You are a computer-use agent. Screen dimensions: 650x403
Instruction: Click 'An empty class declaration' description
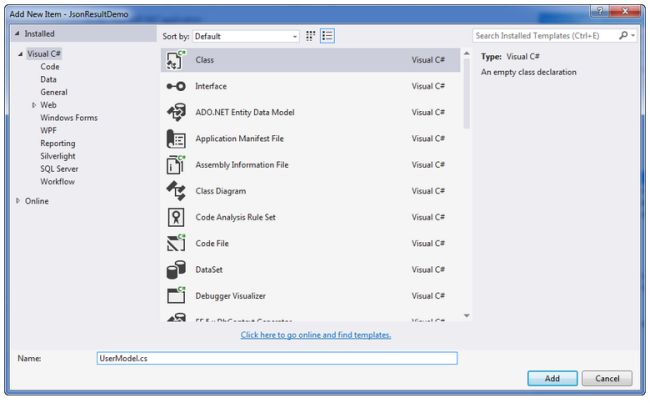click(529, 72)
